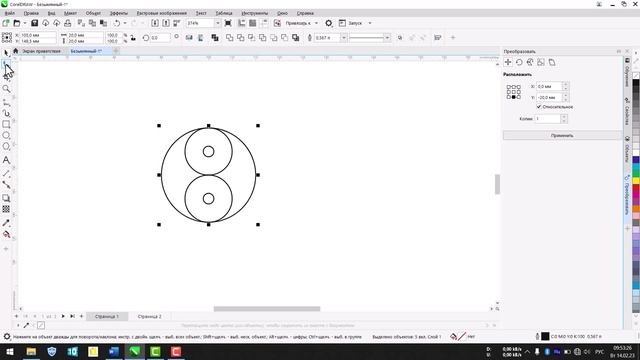
Task: Click the Undo arrow icon
Action: coord(117,23)
